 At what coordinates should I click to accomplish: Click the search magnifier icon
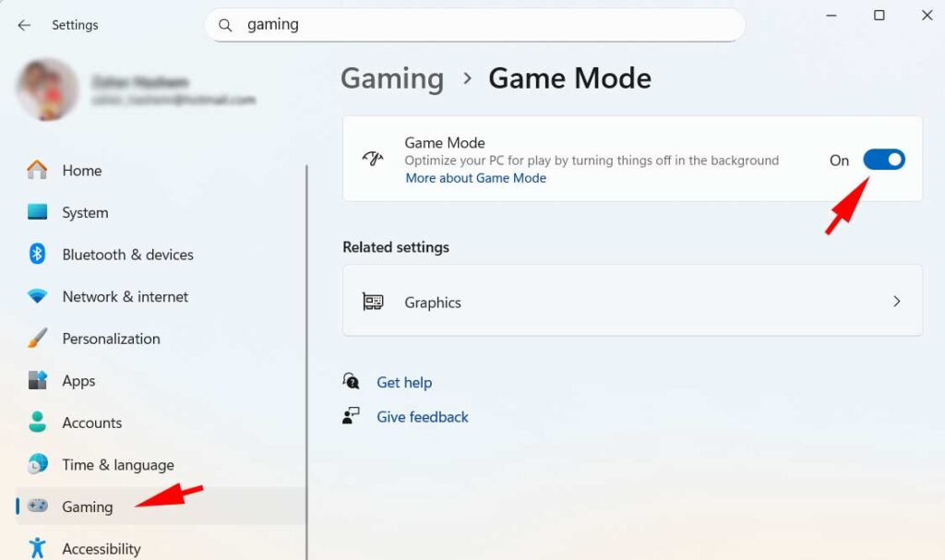click(x=225, y=25)
